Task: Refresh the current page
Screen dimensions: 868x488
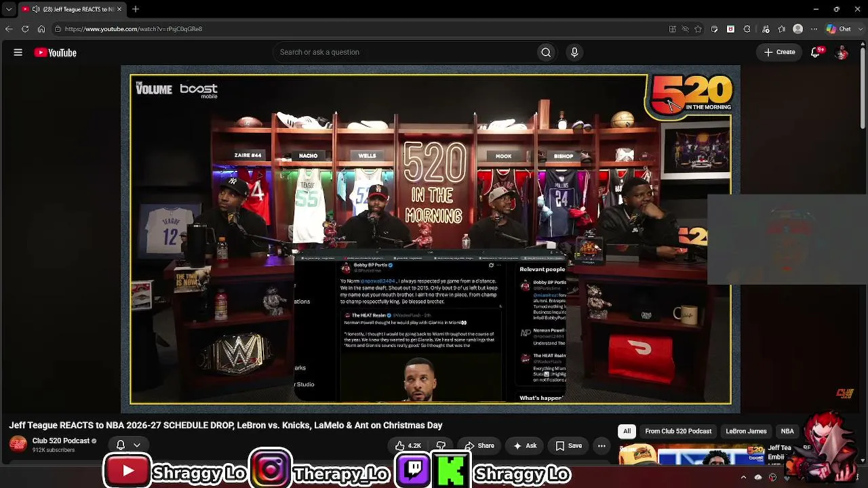Action: (x=25, y=29)
